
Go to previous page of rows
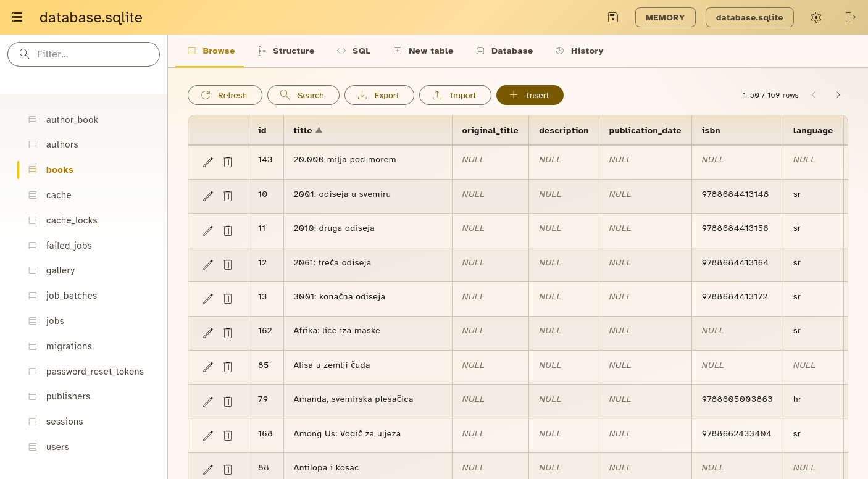point(814,95)
